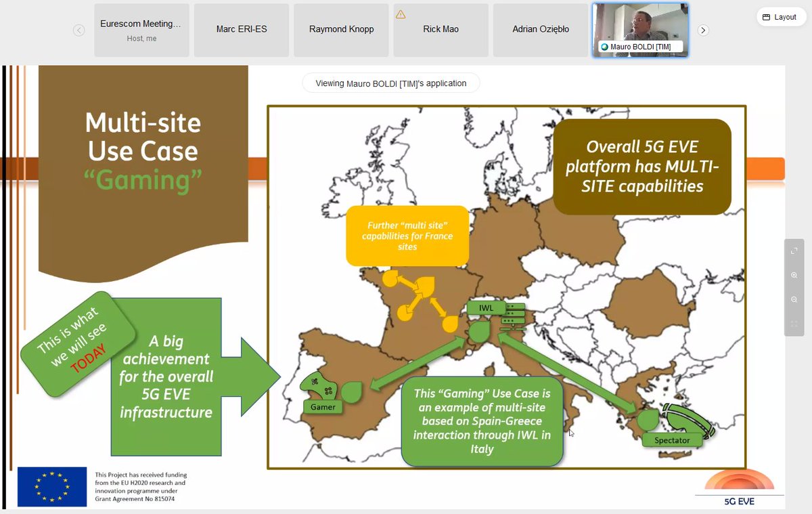This screenshot has width=812, height=514.
Task: Click warning icon on Rick Mao tile
Action: pyautogui.click(x=401, y=14)
